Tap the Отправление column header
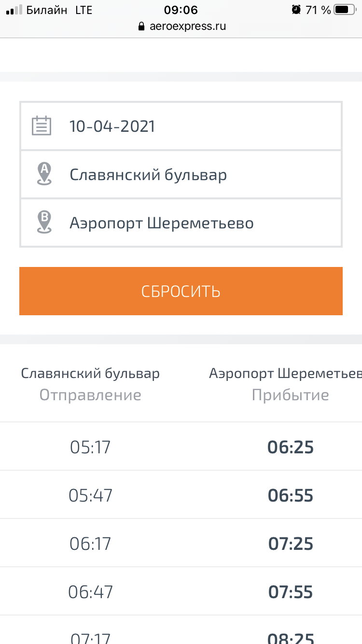Image resolution: width=362 pixels, height=644 pixels. tap(90, 395)
